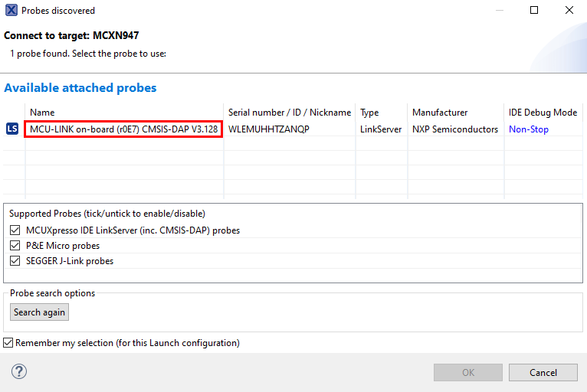Click the Name column header
The image size is (587, 392).
click(x=43, y=113)
